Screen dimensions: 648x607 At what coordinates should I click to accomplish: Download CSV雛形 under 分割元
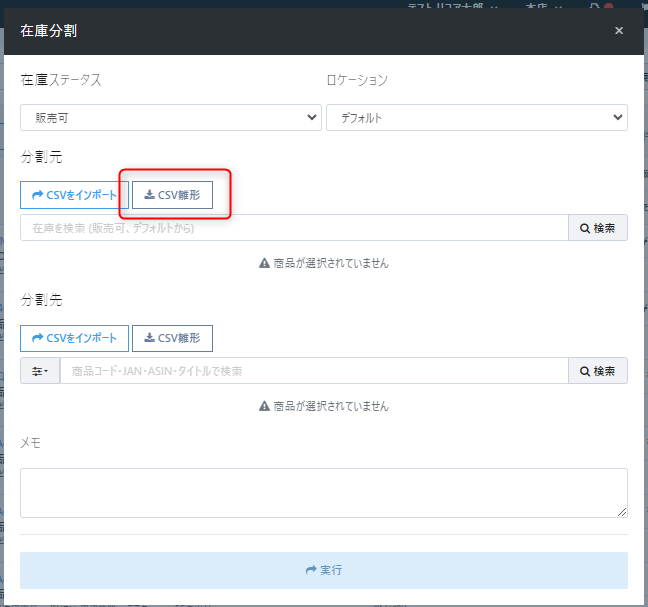click(x=172, y=195)
